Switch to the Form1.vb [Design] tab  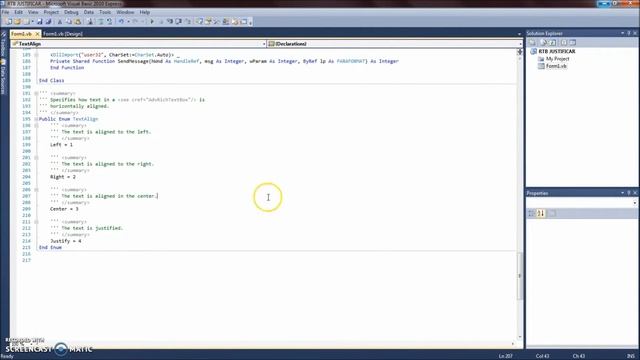[x=62, y=34]
